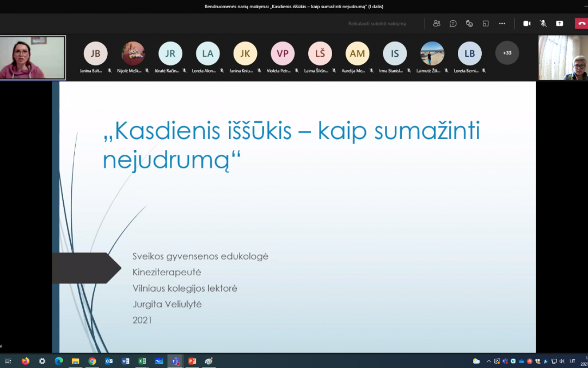The width and height of the screenshot is (588, 368).
Task: Click the name Jurgita Veliulytė on slide
Action: pos(167,305)
